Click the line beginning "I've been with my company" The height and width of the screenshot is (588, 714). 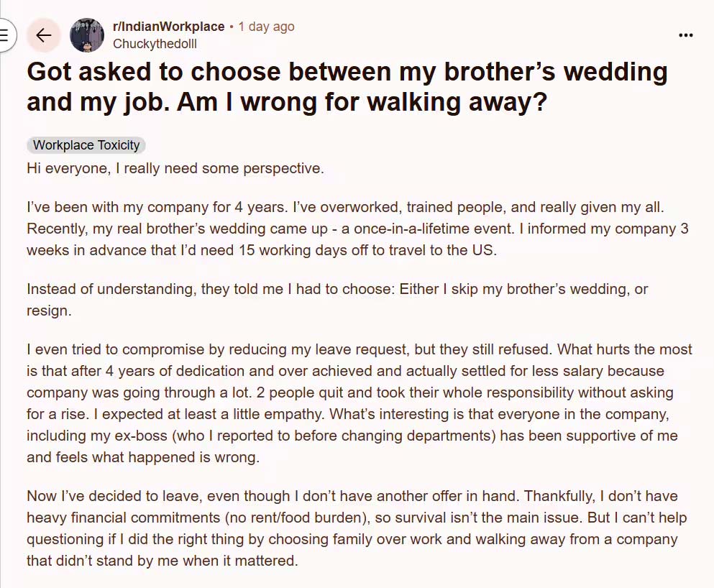click(345, 207)
